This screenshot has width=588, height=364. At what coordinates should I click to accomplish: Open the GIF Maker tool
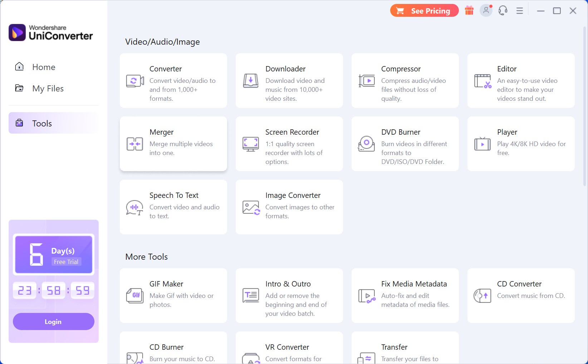(x=173, y=295)
